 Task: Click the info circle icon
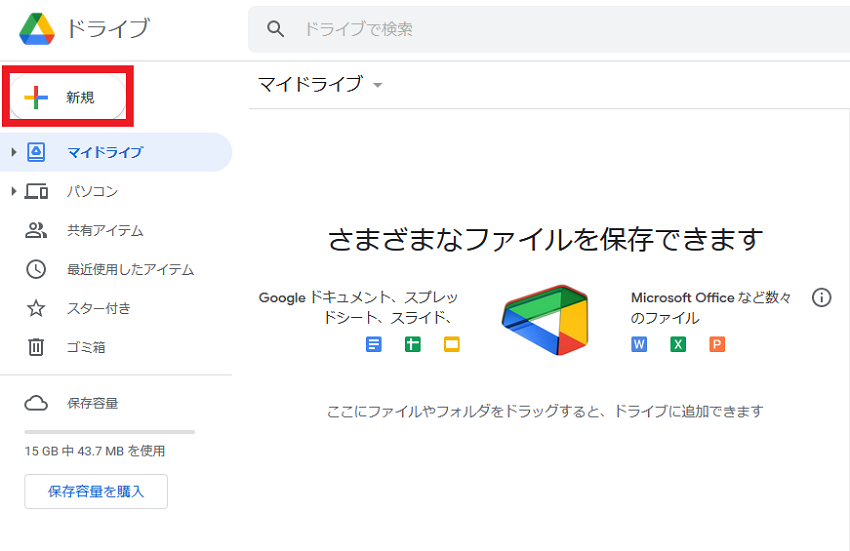pyautogui.click(x=821, y=297)
